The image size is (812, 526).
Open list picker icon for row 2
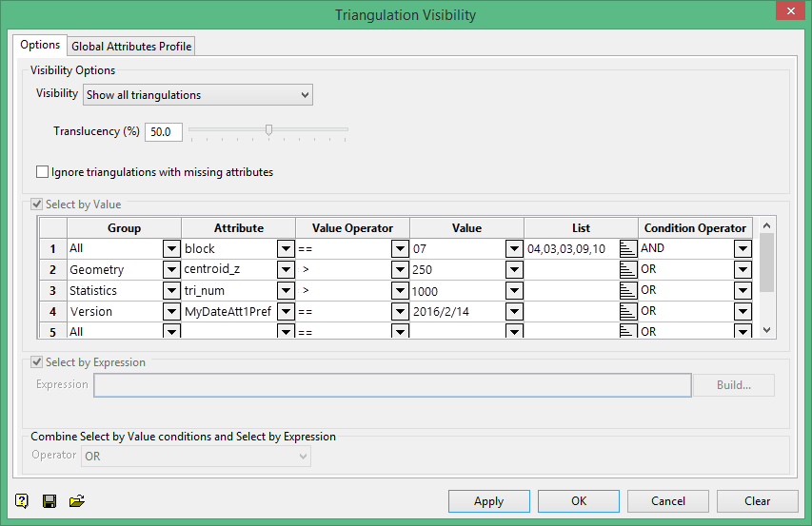[x=628, y=270]
